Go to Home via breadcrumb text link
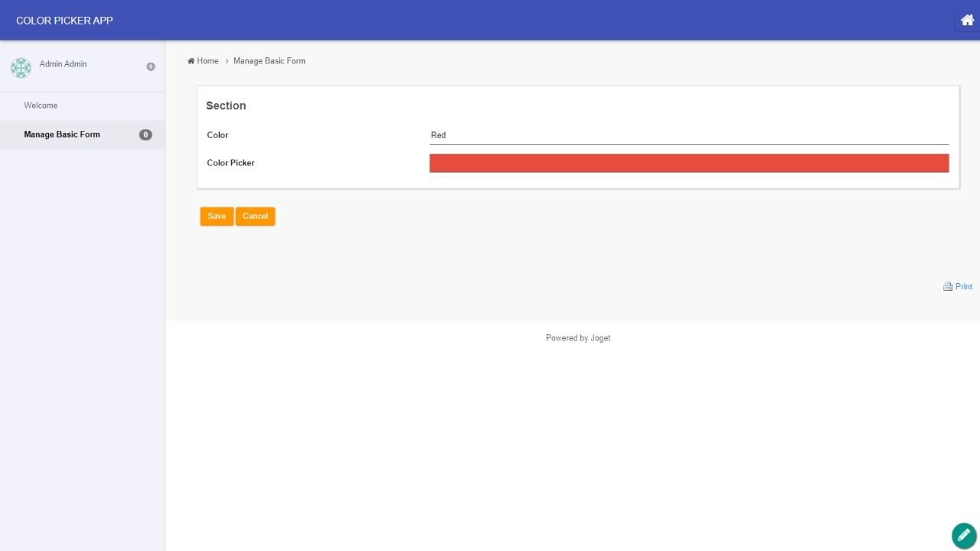Image resolution: width=980 pixels, height=551 pixels. 207,61
